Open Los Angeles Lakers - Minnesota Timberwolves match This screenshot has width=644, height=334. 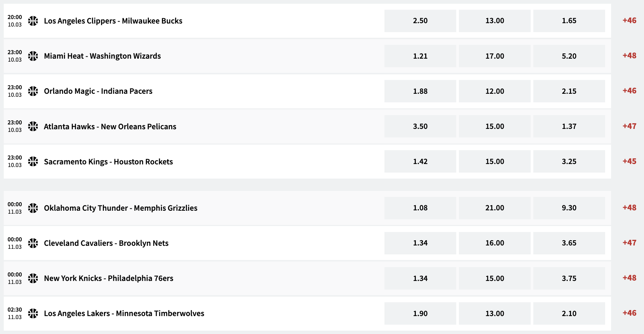(124, 313)
